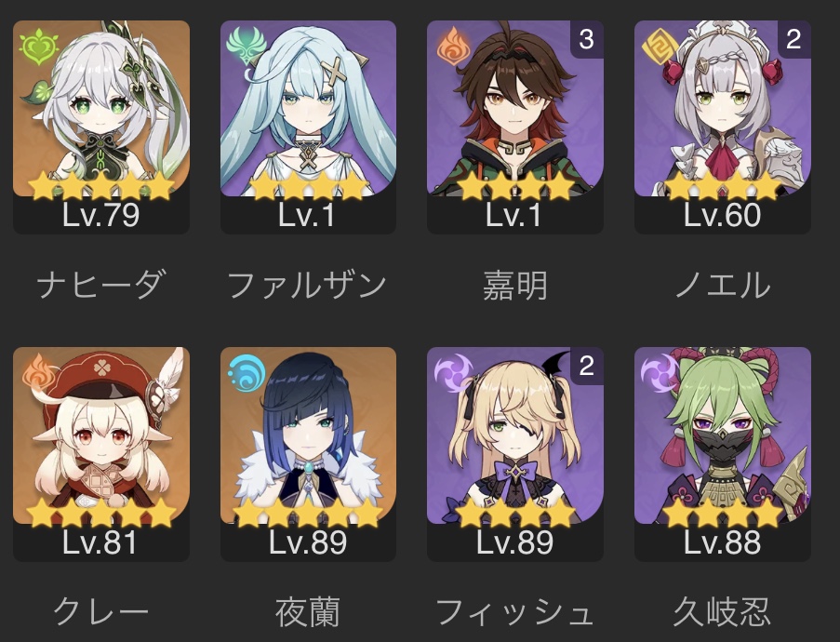840x642 pixels.
Task: Open the 夜蘭 character card
Action: 308,454
